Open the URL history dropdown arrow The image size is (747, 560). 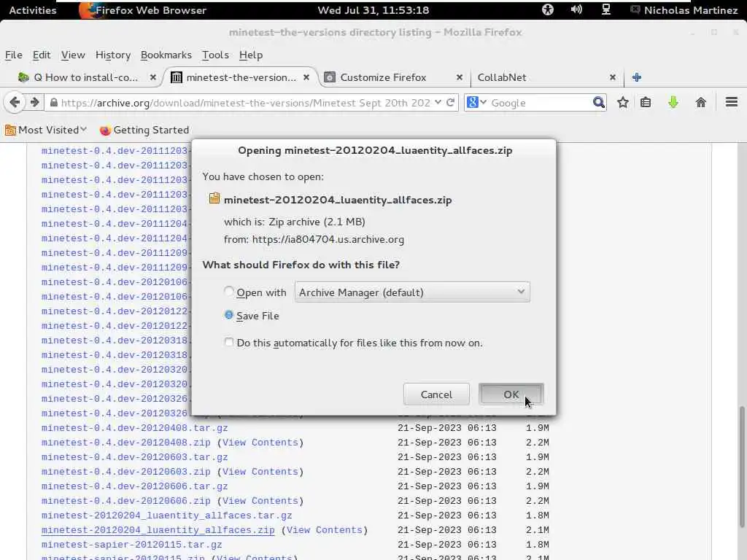tap(438, 102)
